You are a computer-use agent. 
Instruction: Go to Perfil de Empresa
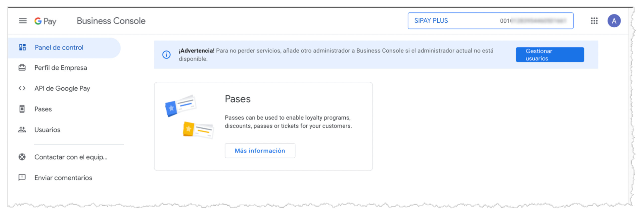[x=61, y=68]
